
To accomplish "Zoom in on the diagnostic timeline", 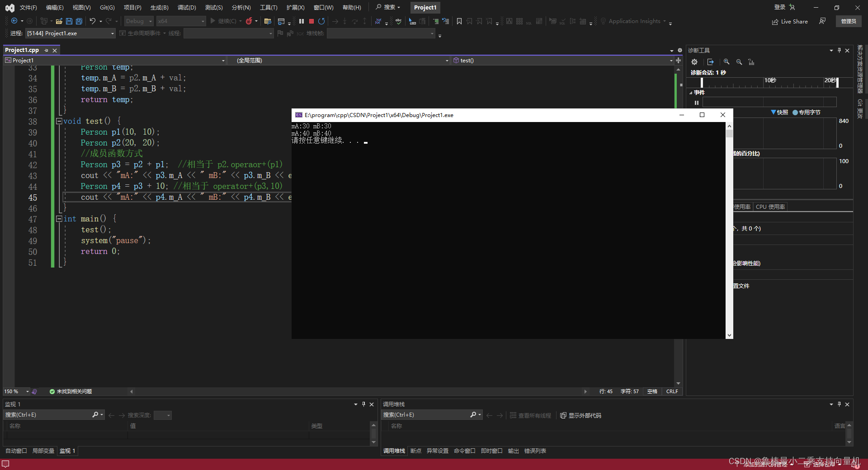I will [726, 62].
